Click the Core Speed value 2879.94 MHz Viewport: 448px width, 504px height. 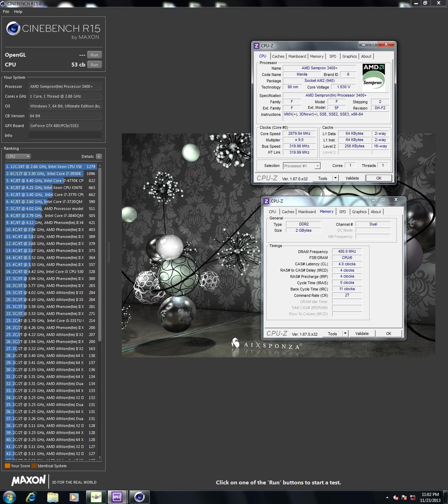click(x=299, y=133)
